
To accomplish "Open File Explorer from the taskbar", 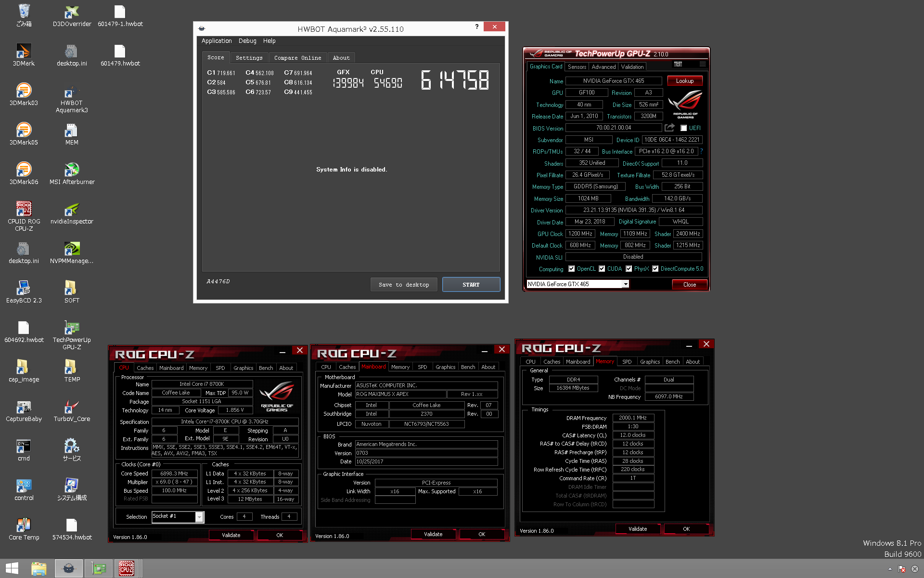I will (x=39, y=568).
